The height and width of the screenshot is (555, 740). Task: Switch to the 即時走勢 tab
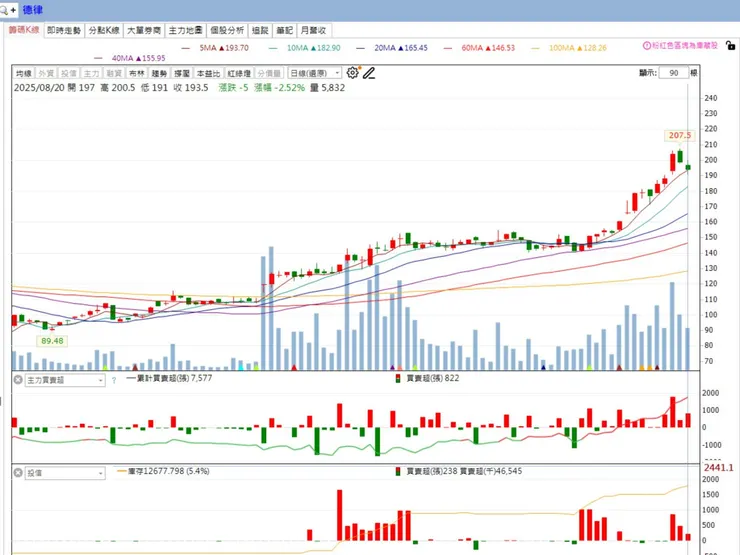point(64,30)
